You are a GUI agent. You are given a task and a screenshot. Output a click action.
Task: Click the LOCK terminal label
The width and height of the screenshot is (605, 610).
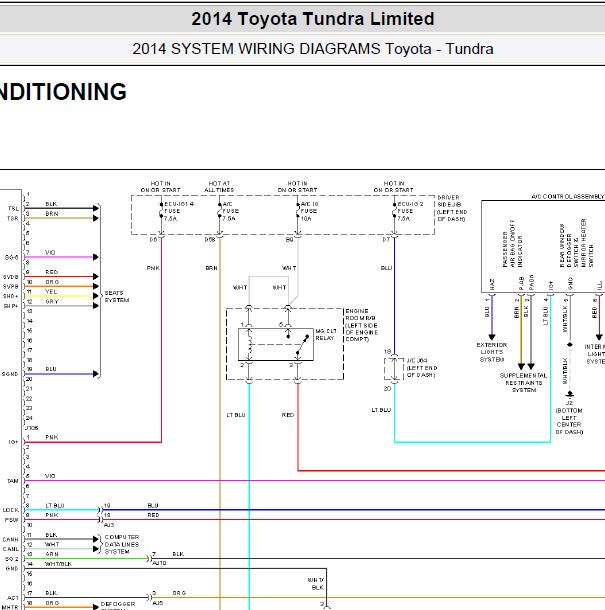[11, 510]
